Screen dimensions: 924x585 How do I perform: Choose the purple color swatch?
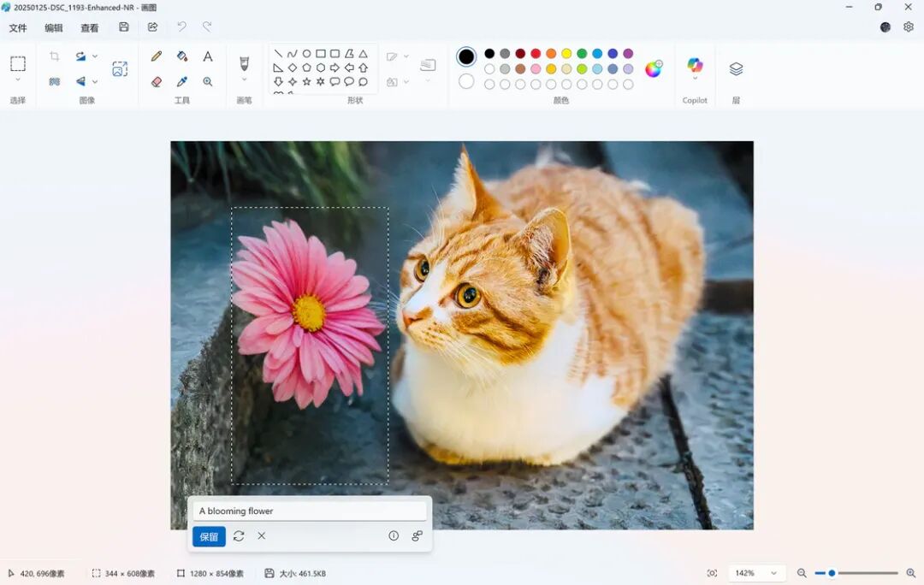[628, 54]
